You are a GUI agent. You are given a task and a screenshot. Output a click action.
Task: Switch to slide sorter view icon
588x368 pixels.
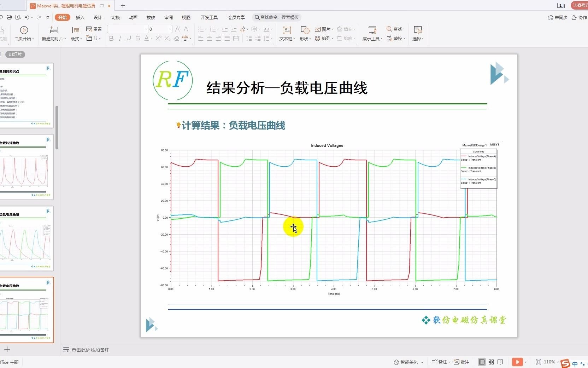click(x=491, y=362)
